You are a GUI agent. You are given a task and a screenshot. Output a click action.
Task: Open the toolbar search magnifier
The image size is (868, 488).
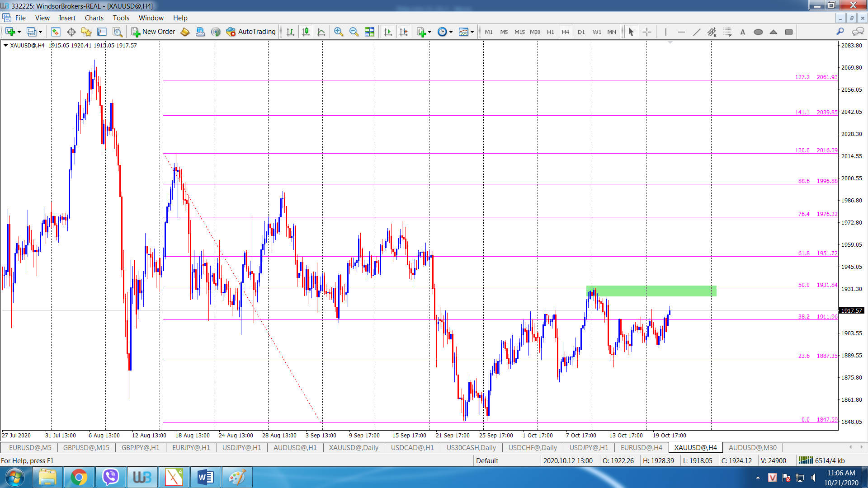point(840,32)
